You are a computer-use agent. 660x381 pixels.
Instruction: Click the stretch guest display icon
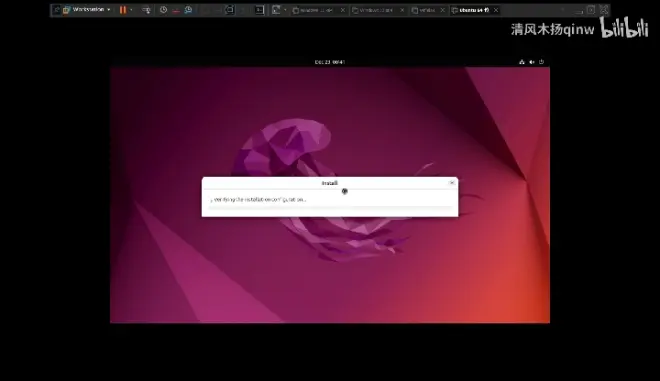276,10
